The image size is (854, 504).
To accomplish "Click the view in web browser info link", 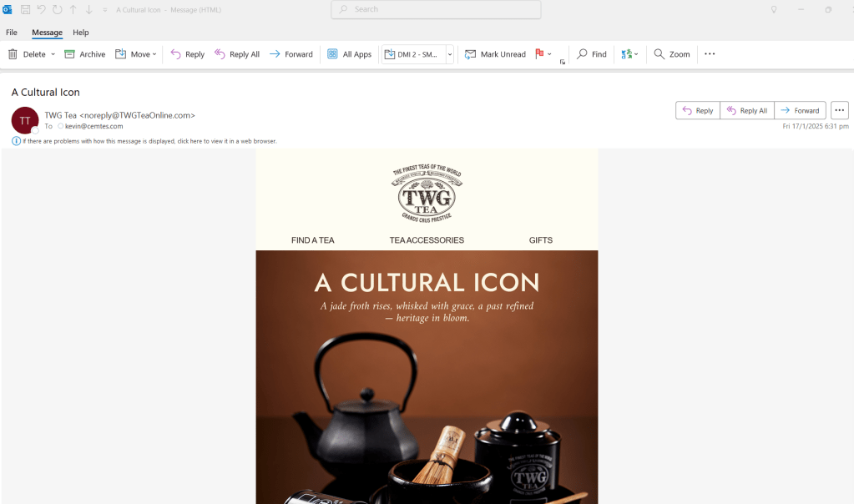I will click(149, 141).
